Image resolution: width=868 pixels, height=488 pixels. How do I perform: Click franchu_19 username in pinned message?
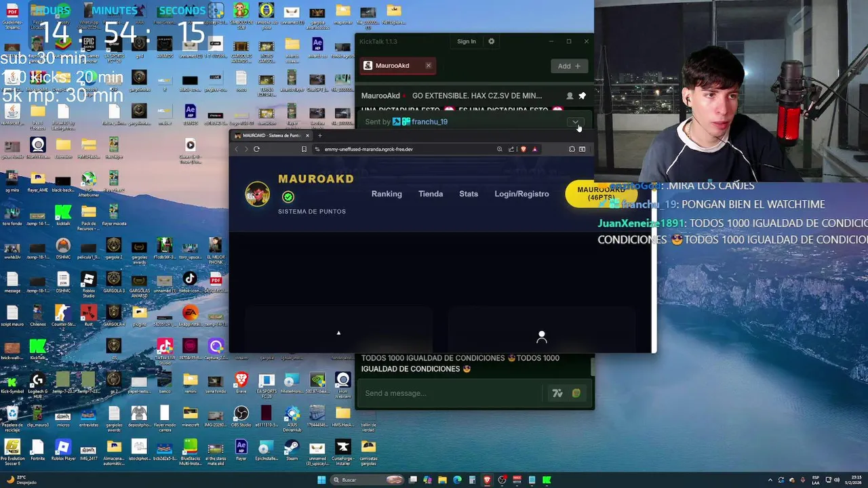[x=429, y=122]
